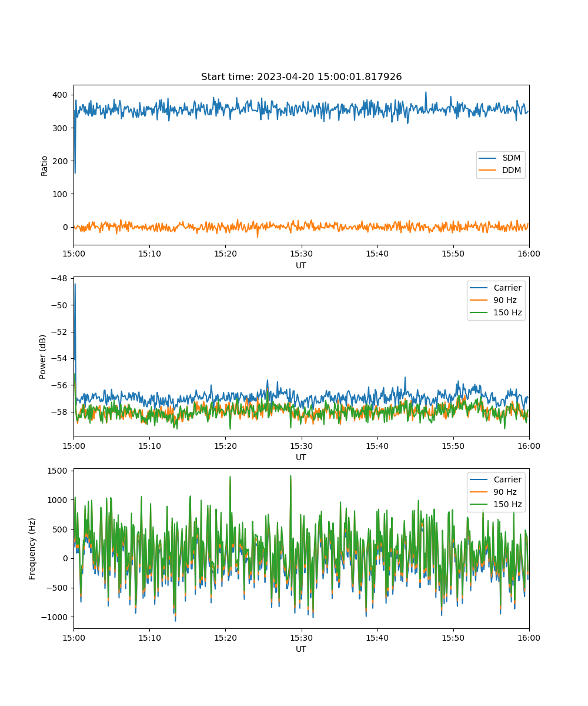Viewport: 588px width, 706px height.
Task: Click the Carrier label in the Frequency legend
Action: [507, 479]
